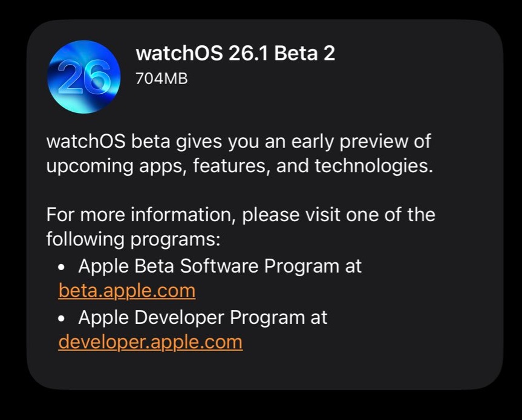Click the empty card area below developer.apple.com
This screenshot has height=420, width=522.
(x=265, y=371)
